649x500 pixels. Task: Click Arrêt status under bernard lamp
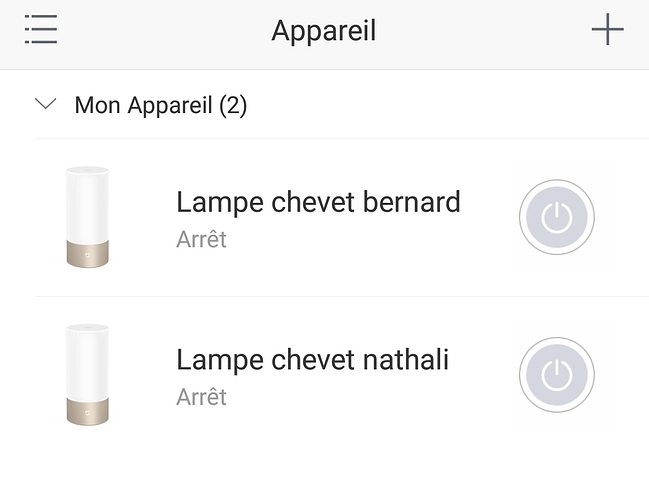click(x=201, y=240)
